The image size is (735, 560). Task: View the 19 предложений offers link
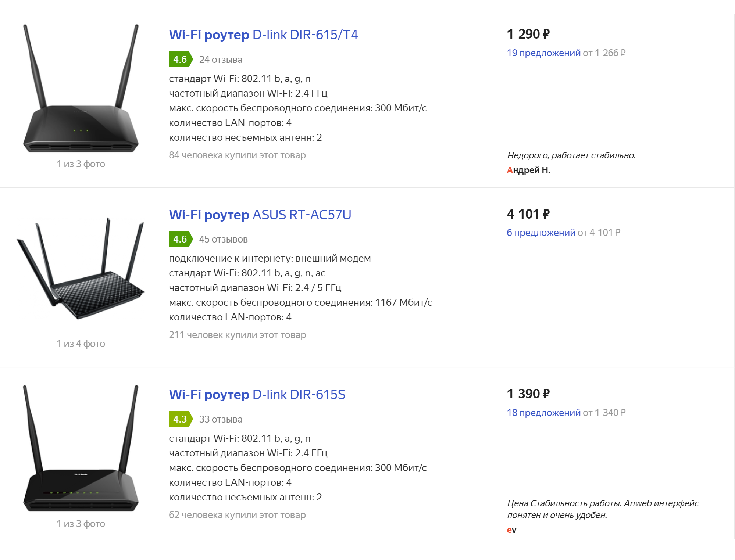click(x=543, y=53)
